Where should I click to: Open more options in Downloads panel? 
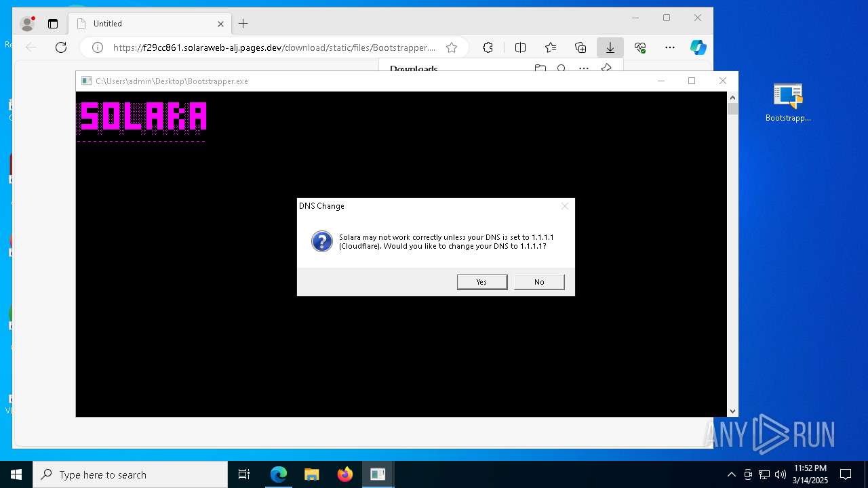coord(584,68)
